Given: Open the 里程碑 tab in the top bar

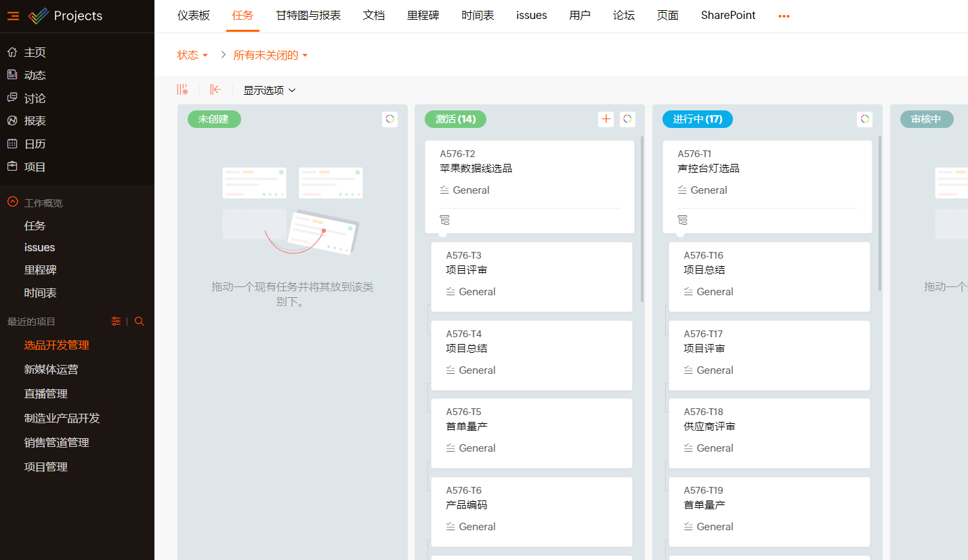Looking at the screenshot, I should coord(423,15).
